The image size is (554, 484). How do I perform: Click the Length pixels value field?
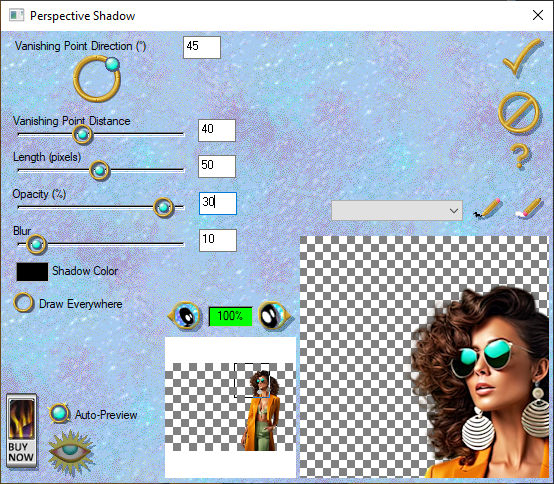point(217,166)
